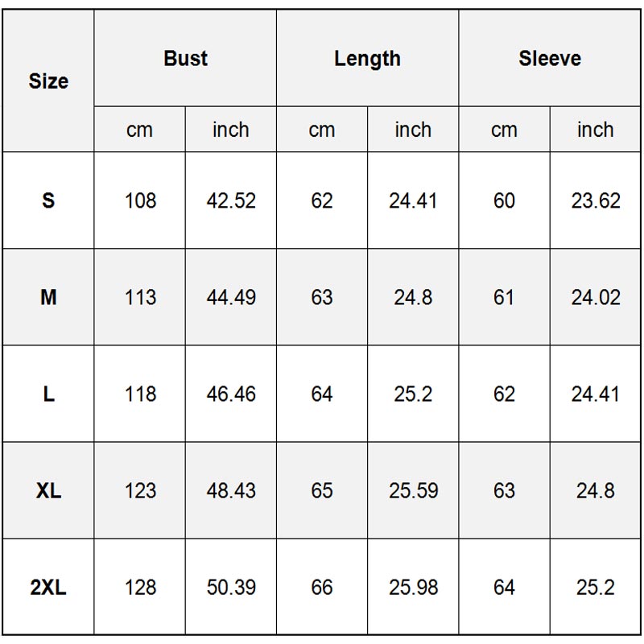
Task: Select the Bust column header
Action: [185, 59]
